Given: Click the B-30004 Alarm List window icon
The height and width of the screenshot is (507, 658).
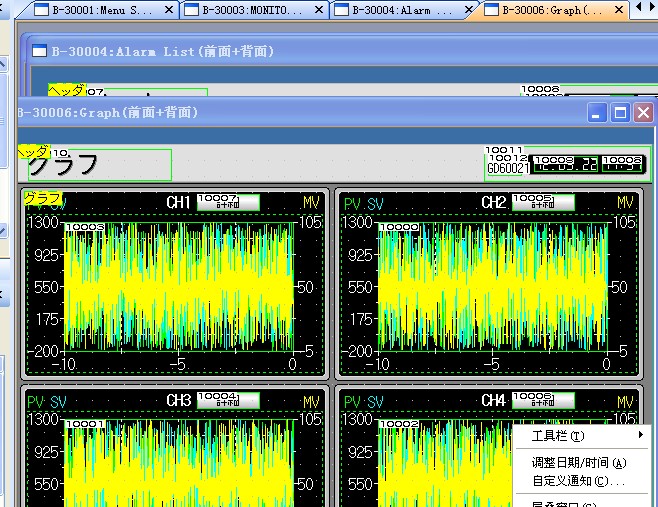Looking at the screenshot, I should click(39, 51).
